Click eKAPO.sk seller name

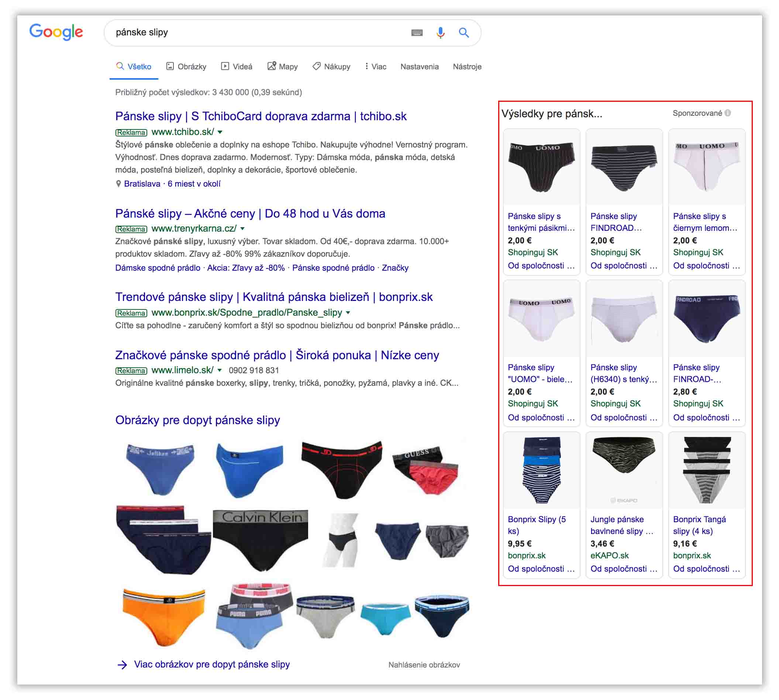609,555
